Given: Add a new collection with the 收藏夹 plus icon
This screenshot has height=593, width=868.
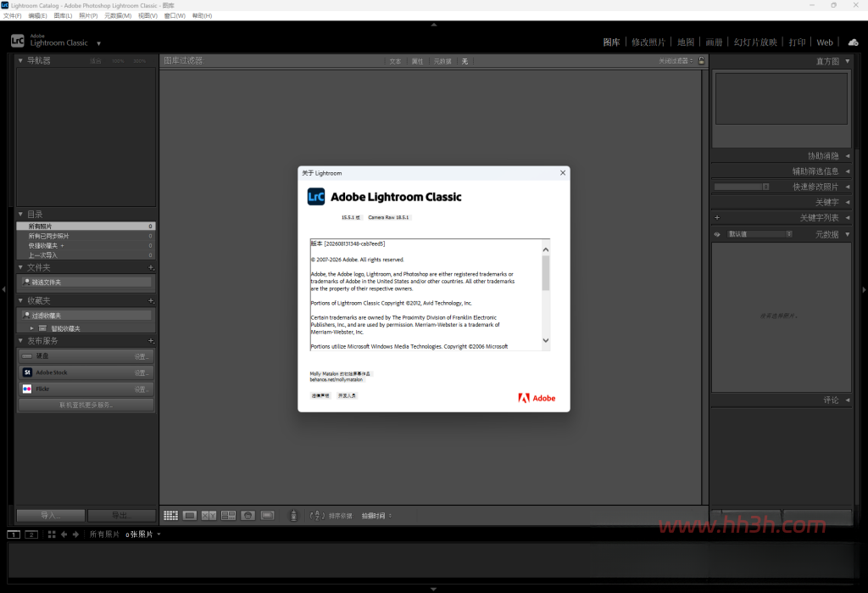Looking at the screenshot, I should [x=151, y=301].
